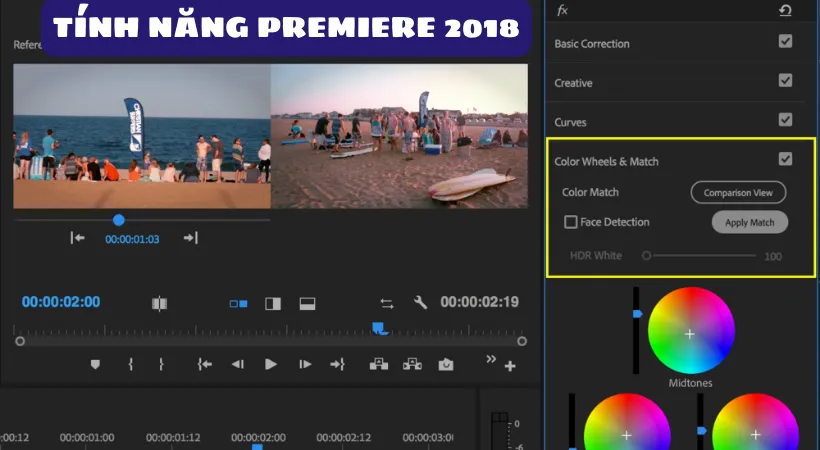Step back one frame
Image resolution: width=820 pixels, height=450 pixels.
238,364
